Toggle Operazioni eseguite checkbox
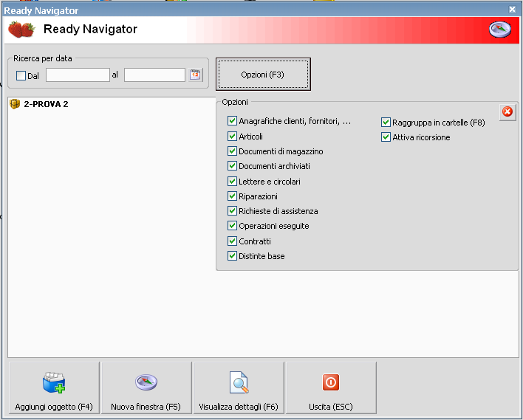The image size is (523, 420). 232,226
